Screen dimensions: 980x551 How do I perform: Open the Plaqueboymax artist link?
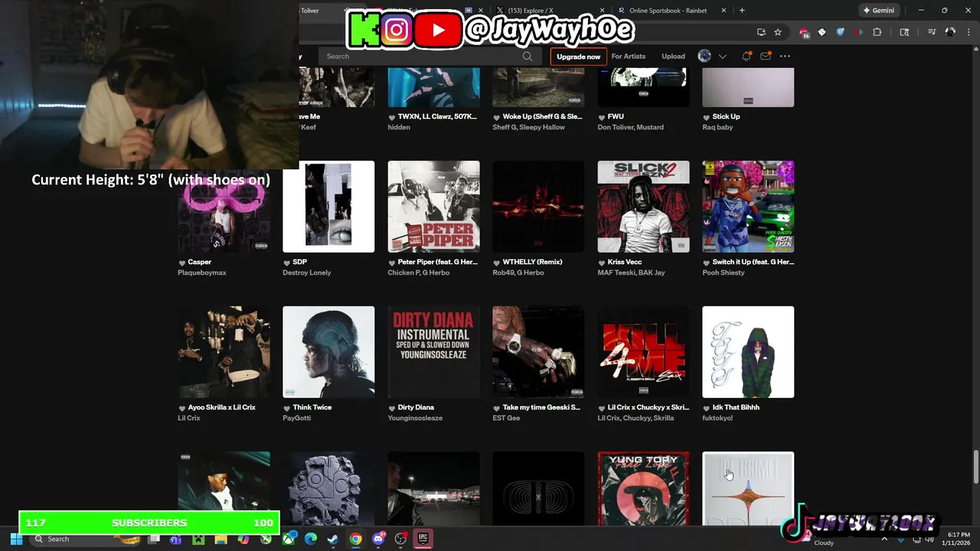202,272
